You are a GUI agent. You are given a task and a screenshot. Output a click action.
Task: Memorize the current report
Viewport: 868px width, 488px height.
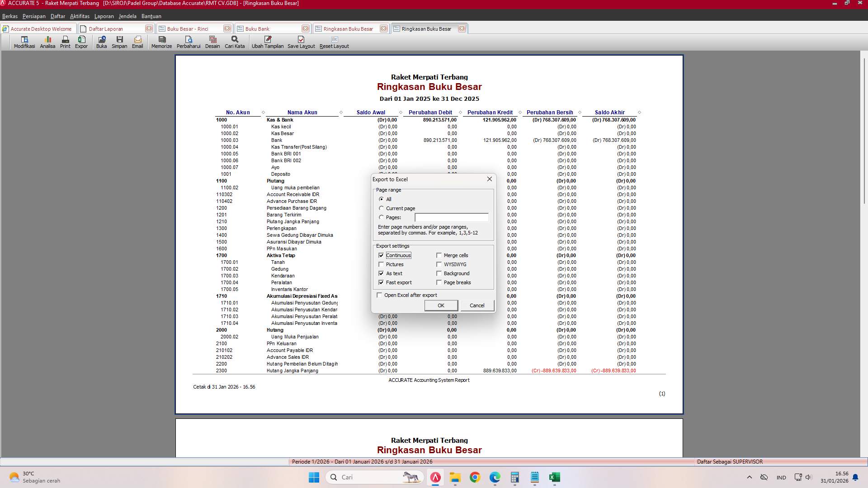coord(161,42)
